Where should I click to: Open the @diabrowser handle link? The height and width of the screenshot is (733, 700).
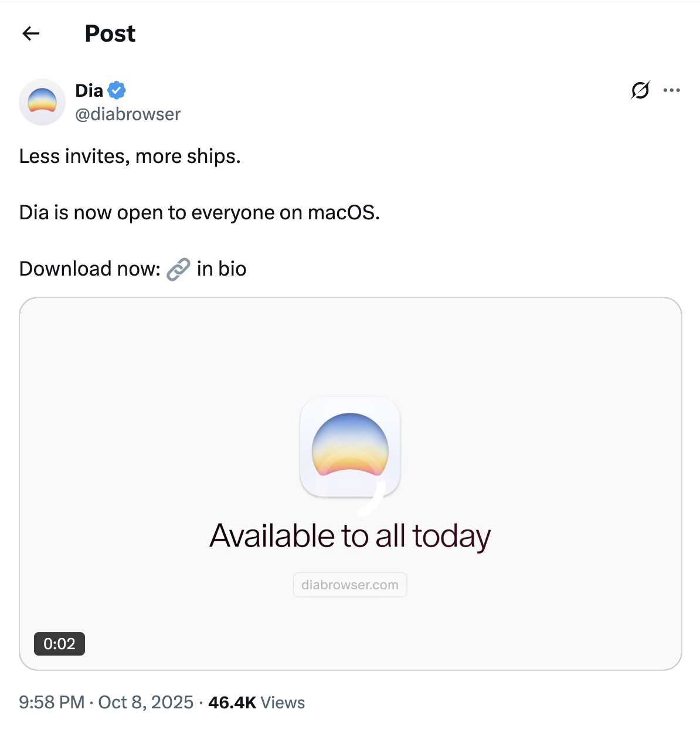tap(128, 114)
